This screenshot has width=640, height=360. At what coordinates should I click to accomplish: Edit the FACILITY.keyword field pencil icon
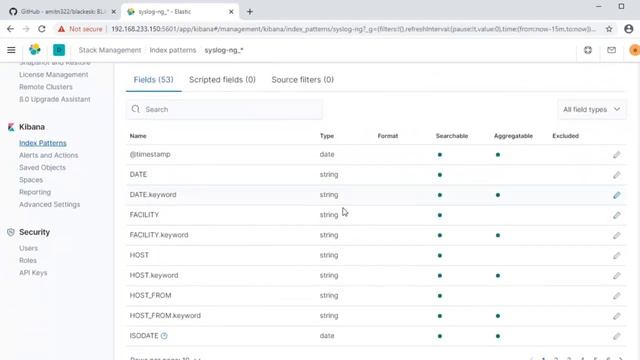(616, 236)
